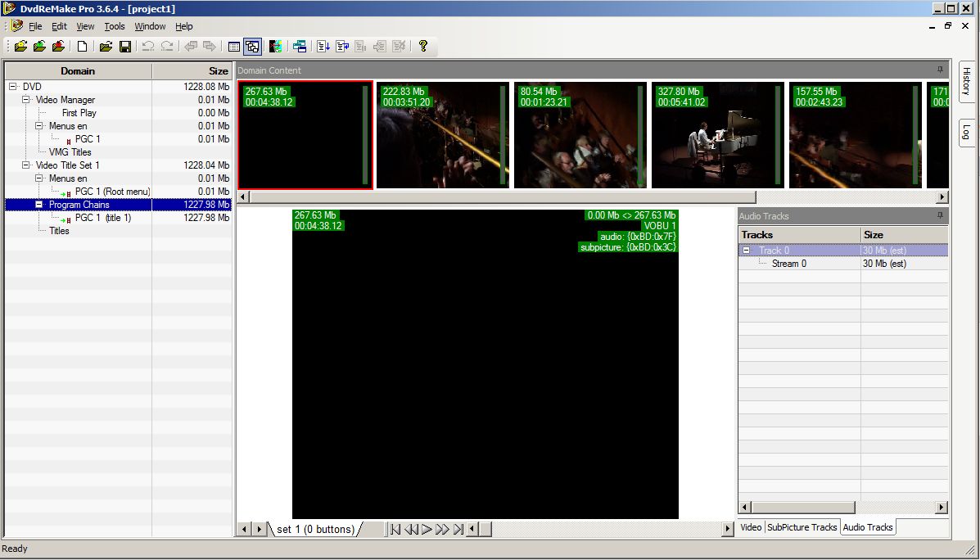
Task: Switch to the SubPicture Tracks tab
Action: tap(802, 528)
